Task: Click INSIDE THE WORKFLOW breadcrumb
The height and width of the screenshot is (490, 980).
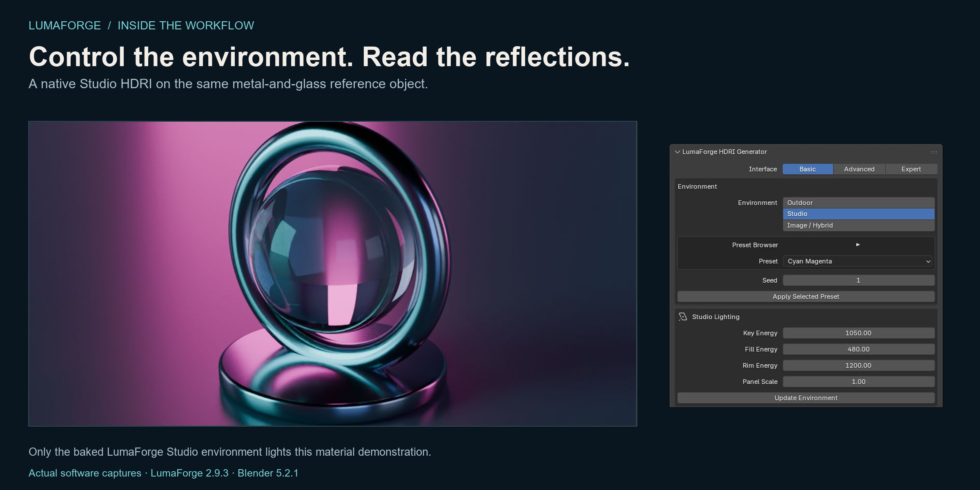Action: [x=186, y=26]
